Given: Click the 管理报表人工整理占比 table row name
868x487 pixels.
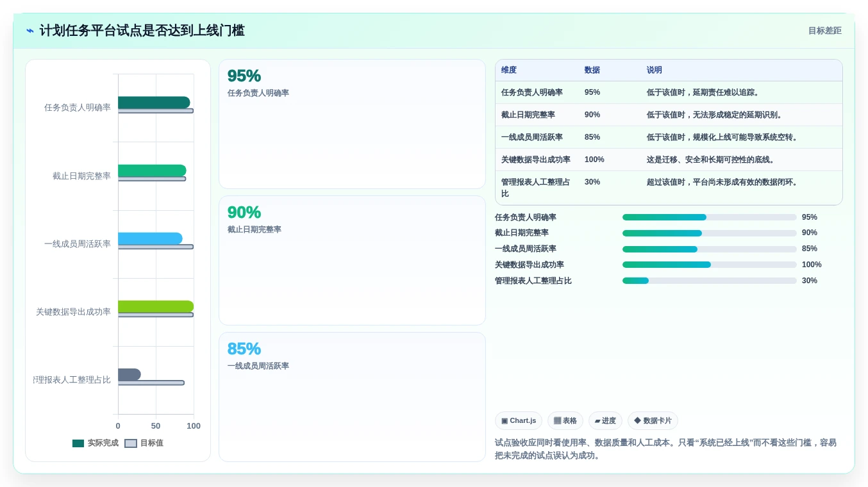Looking at the screenshot, I should pyautogui.click(x=535, y=188).
